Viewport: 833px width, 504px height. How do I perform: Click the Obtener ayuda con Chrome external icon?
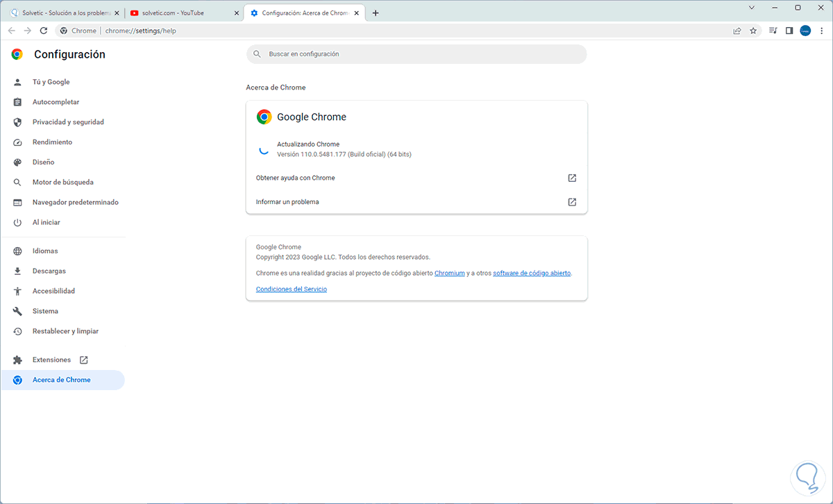point(572,178)
